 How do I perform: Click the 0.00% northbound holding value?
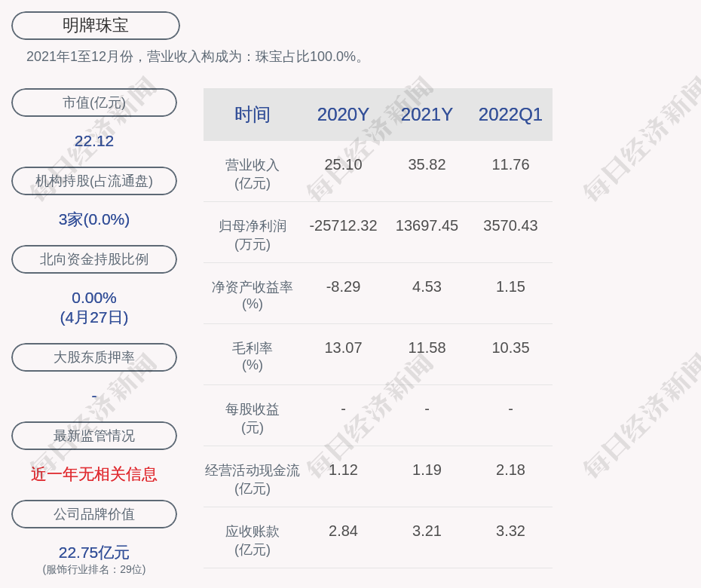[94, 298]
